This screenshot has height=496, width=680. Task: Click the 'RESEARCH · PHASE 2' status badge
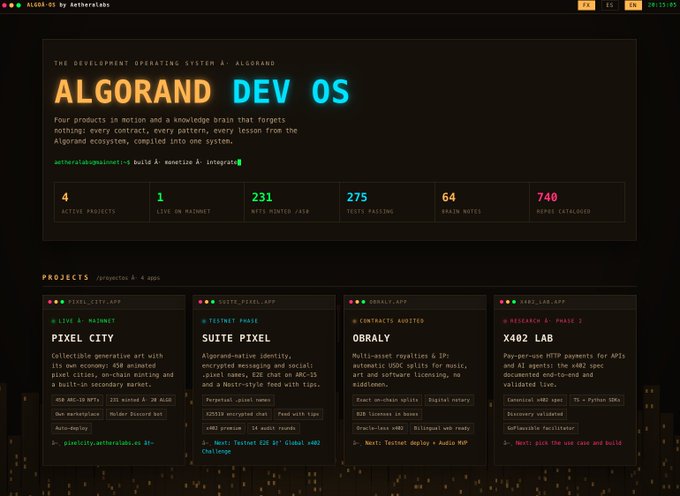tap(543, 321)
